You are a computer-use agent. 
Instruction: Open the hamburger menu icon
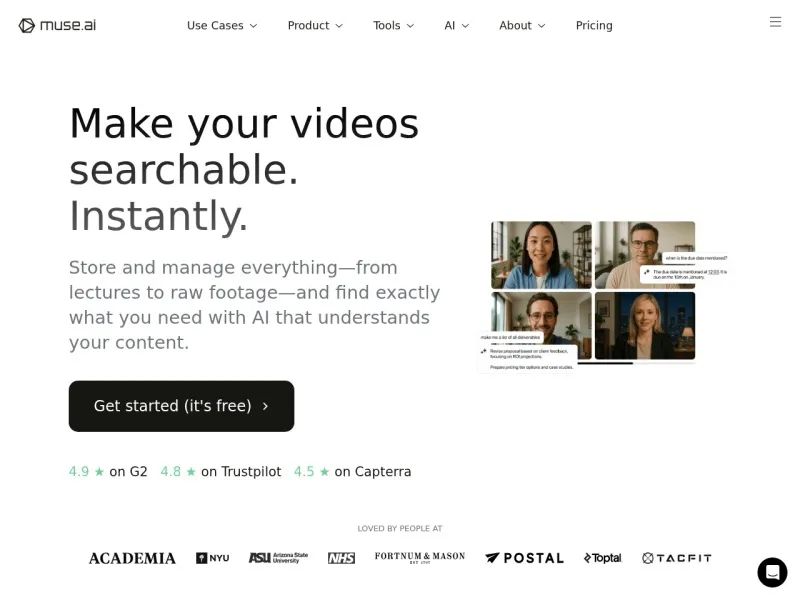(x=775, y=22)
